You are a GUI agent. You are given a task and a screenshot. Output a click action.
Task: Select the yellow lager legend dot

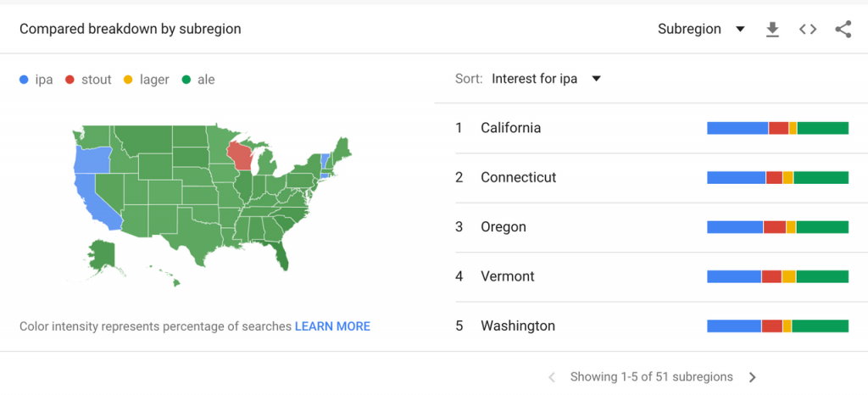click(128, 81)
